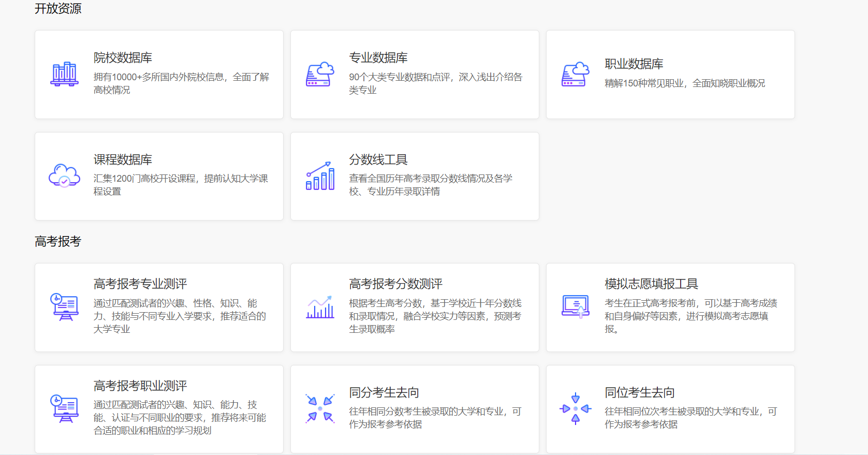Click description 考生在正式高考报考前
The height and width of the screenshot is (455, 868).
[x=691, y=316]
